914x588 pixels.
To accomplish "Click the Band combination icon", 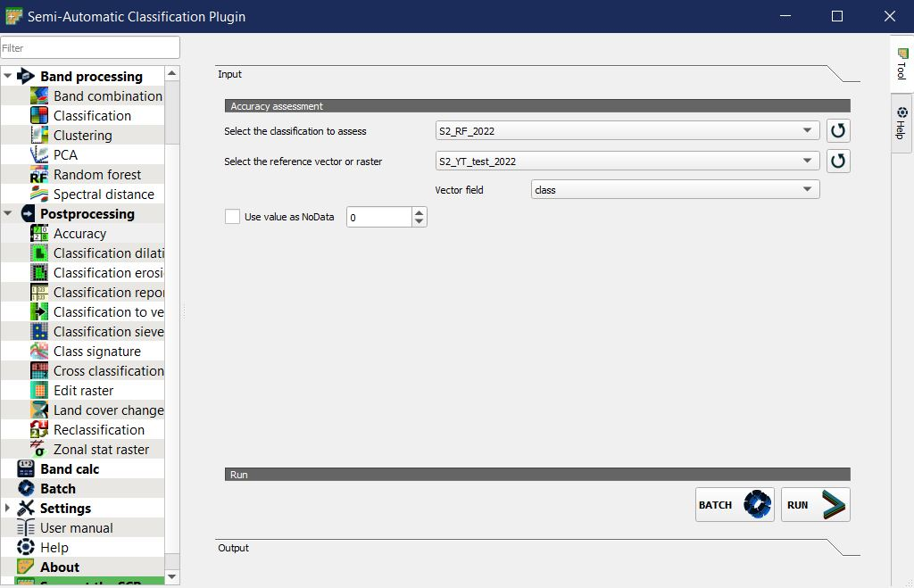I will pos(39,96).
